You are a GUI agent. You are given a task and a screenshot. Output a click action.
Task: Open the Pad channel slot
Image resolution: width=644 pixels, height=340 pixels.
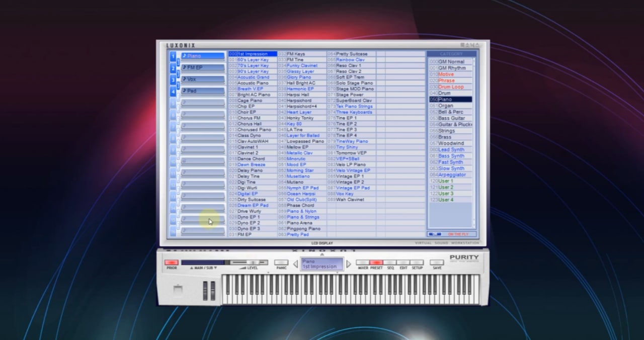(x=203, y=91)
